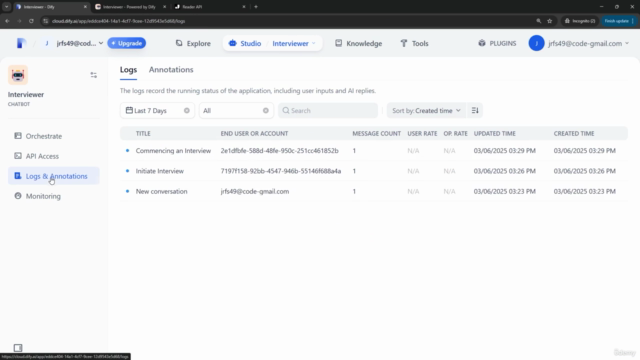The image size is (640, 360).
Task: Close the Interviewer - Dify browser tab
Action: [85, 7]
